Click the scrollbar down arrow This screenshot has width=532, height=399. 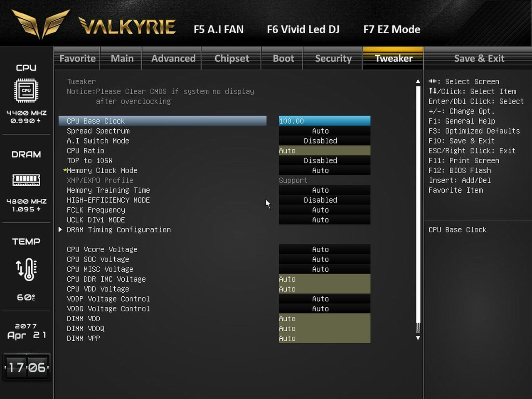tap(418, 338)
